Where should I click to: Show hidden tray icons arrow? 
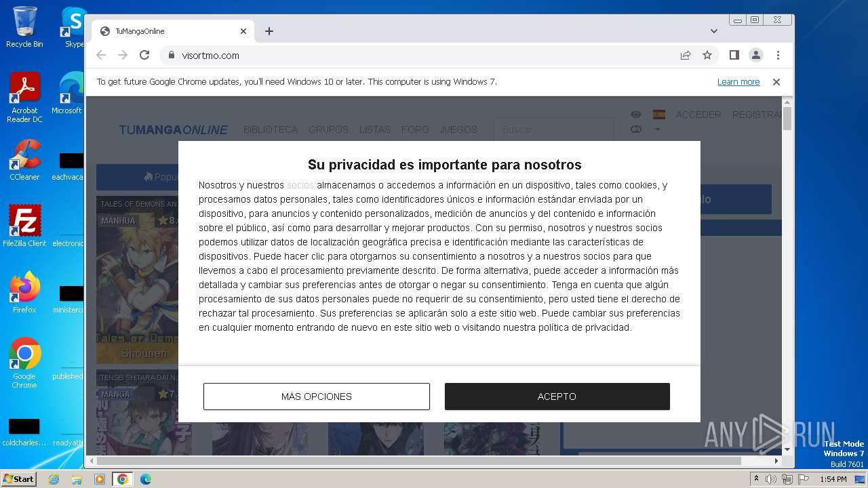[x=757, y=479]
